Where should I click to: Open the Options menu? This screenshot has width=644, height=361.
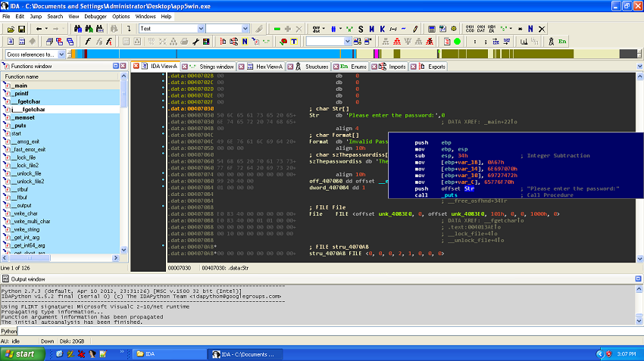tap(120, 17)
